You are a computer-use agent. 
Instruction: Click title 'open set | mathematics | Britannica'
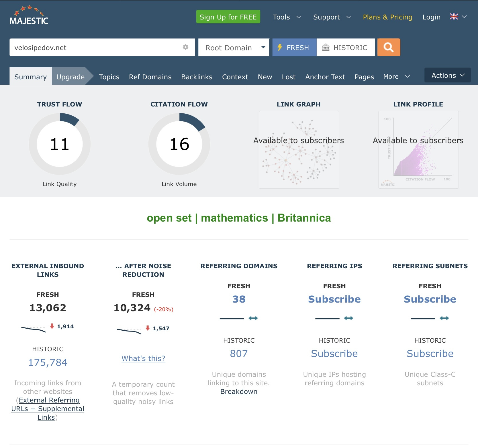pyautogui.click(x=239, y=218)
